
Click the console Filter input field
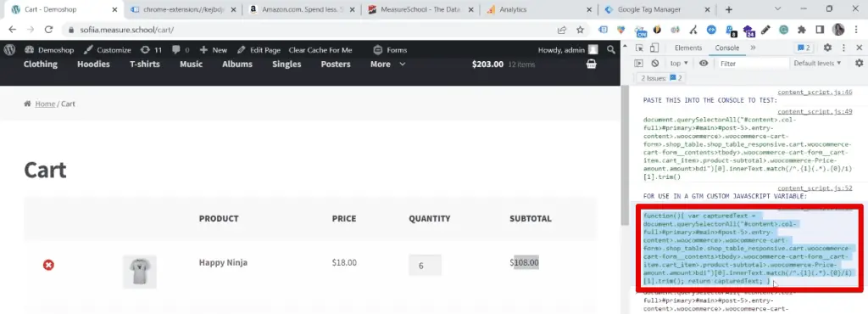754,63
